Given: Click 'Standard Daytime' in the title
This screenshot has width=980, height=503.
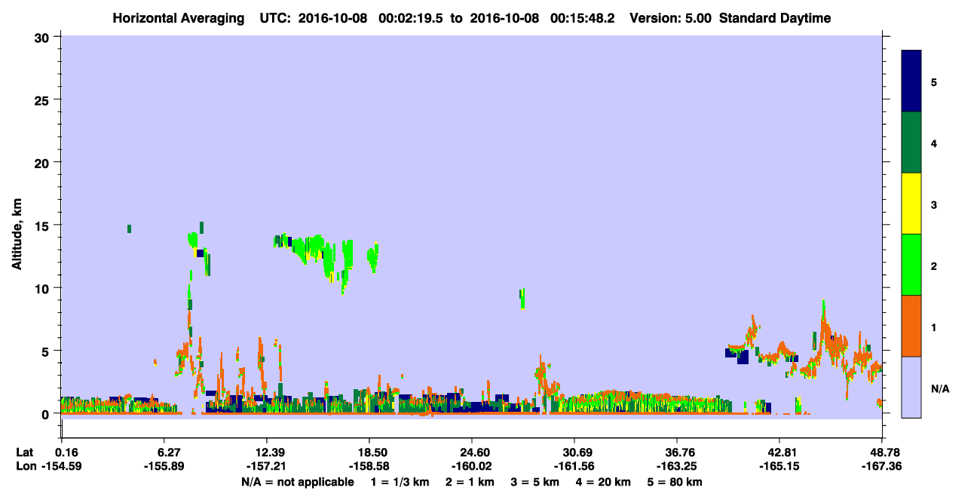Looking at the screenshot, I should tap(775, 18).
